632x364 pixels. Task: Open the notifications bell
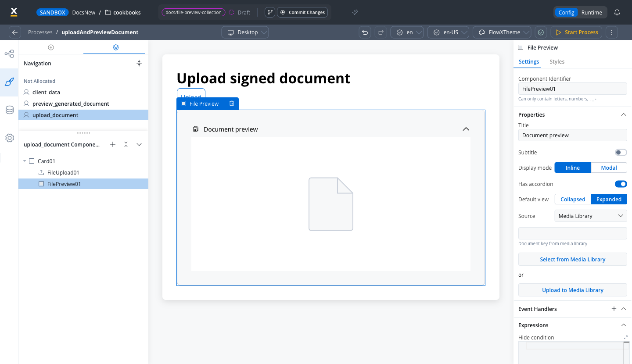click(617, 12)
